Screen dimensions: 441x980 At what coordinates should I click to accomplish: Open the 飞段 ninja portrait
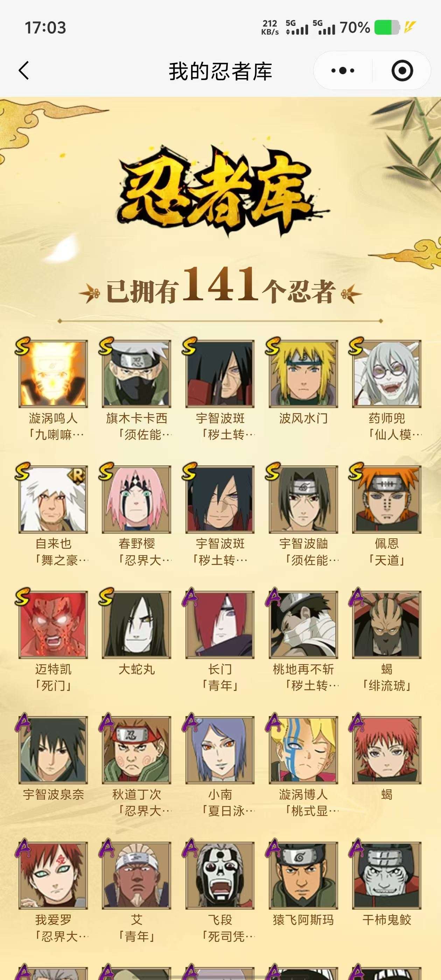point(220,875)
